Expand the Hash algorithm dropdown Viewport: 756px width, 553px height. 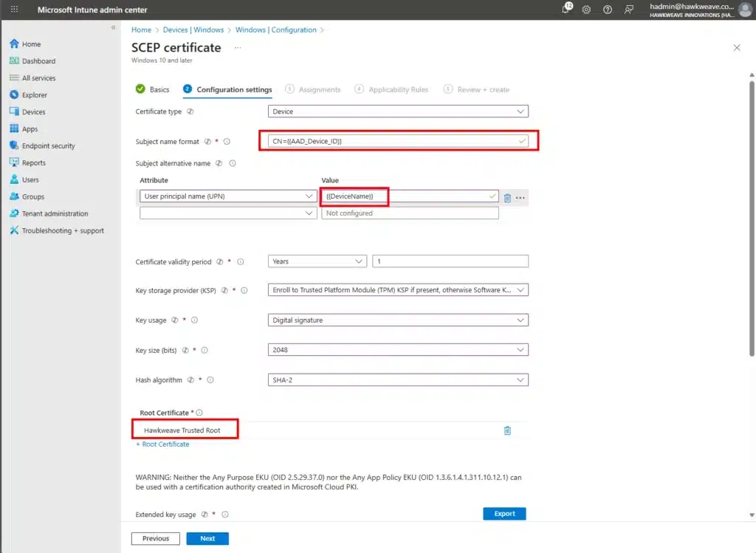tap(397, 380)
